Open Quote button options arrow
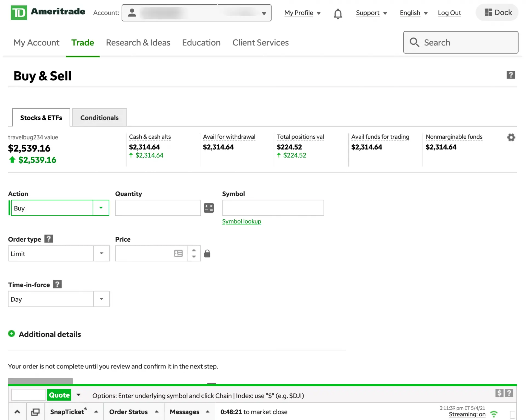526x420 pixels. click(x=78, y=395)
